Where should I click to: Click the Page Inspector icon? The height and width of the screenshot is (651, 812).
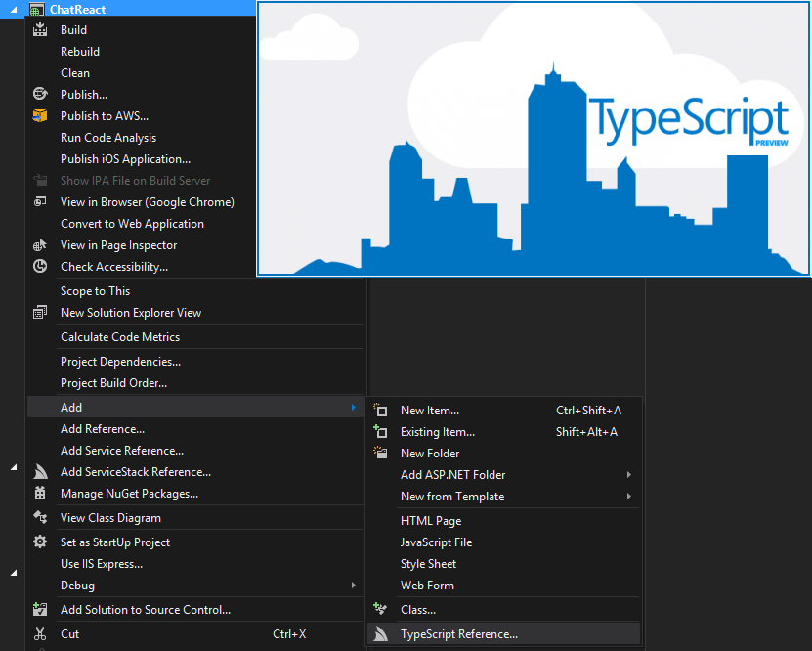point(40,244)
